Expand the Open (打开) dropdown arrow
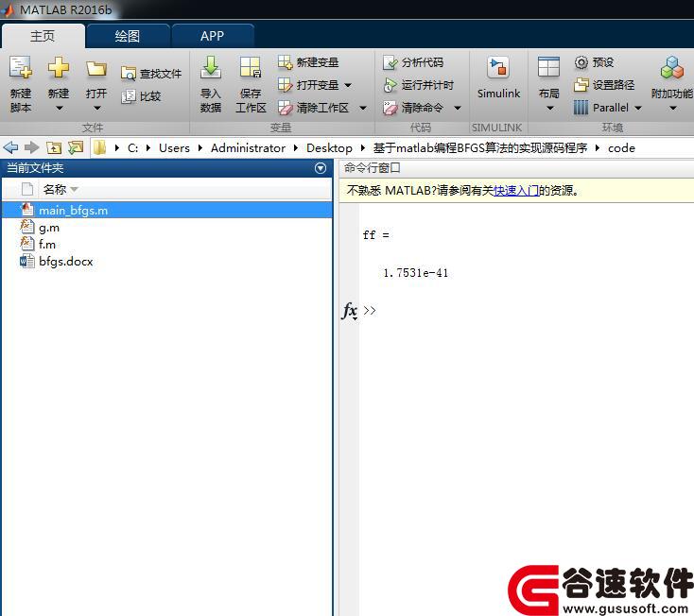 point(97,108)
